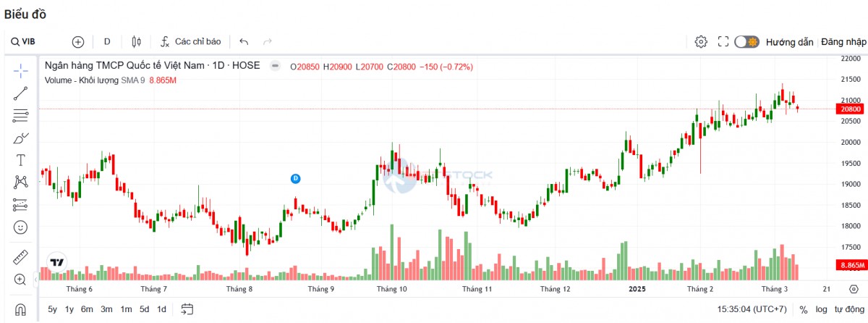This screenshot has width=868, height=323.
Task: Click the 22000 price axis label
Action: click(x=850, y=58)
